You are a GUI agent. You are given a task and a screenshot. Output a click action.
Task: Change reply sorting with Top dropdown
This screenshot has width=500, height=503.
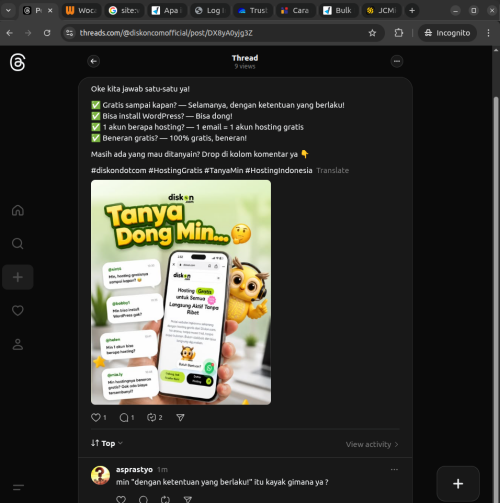coord(107,443)
